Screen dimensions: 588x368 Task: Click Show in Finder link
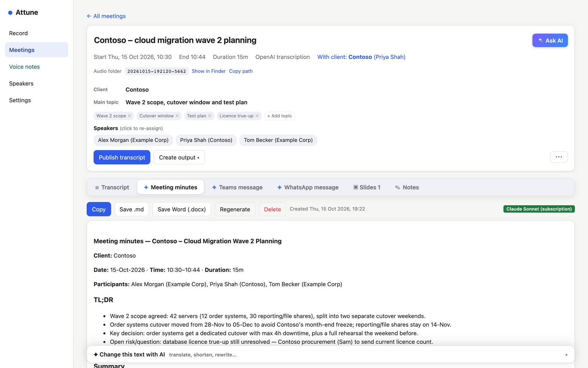coord(208,71)
